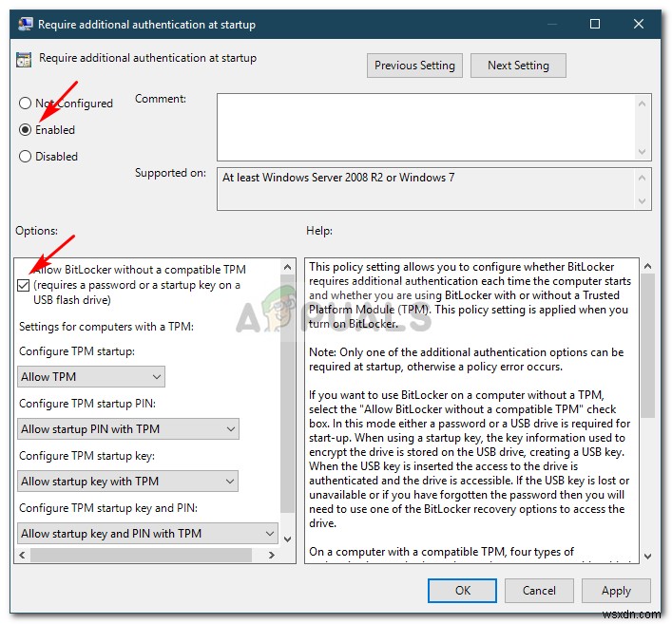
Task: Click the Help pane scroll up arrow
Action: click(x=648, y=266)
